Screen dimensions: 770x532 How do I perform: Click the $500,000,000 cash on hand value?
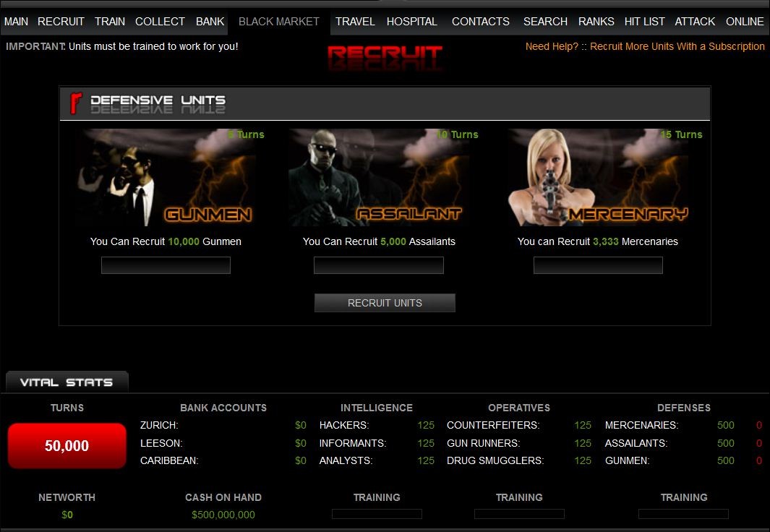[223, 515]
